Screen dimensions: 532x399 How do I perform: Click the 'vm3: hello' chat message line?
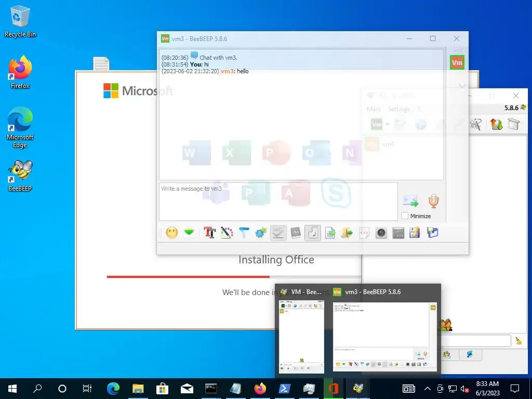pos(205,71)
